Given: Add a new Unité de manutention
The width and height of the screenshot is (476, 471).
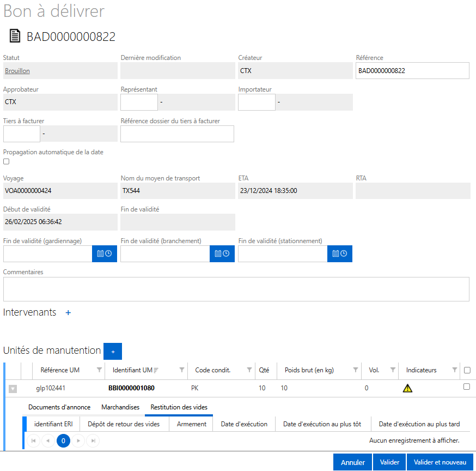Looking at the screenshot, I should tap(113, 352).
